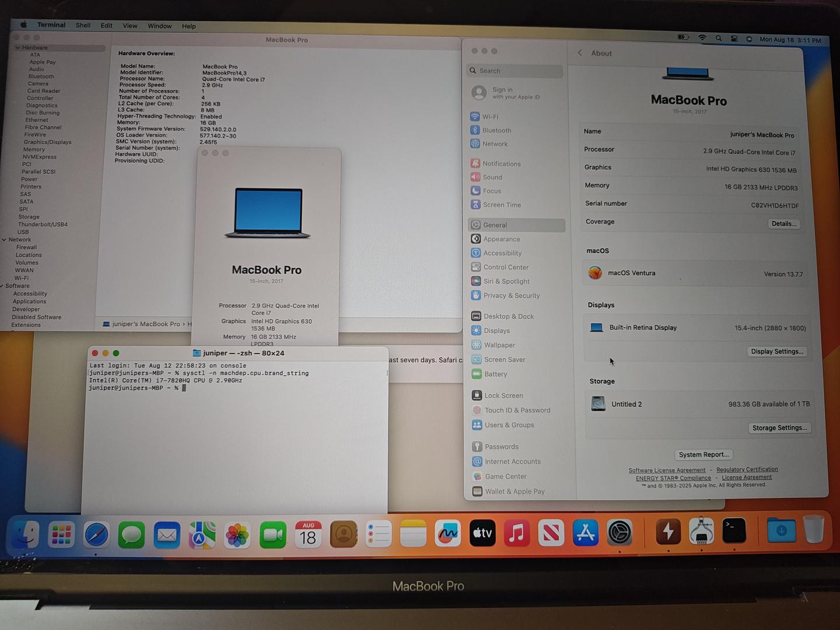Select Thunderbolt/USB4 in System Information sidebar
The width and height of the screenshot is (840, 630).
point(43,225)
